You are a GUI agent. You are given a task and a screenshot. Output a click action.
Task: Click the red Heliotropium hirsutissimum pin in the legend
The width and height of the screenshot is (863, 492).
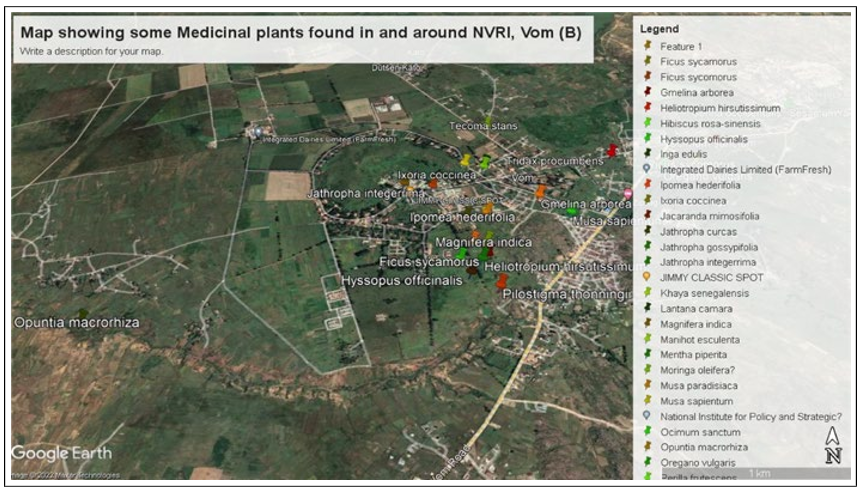click(648, 108)
